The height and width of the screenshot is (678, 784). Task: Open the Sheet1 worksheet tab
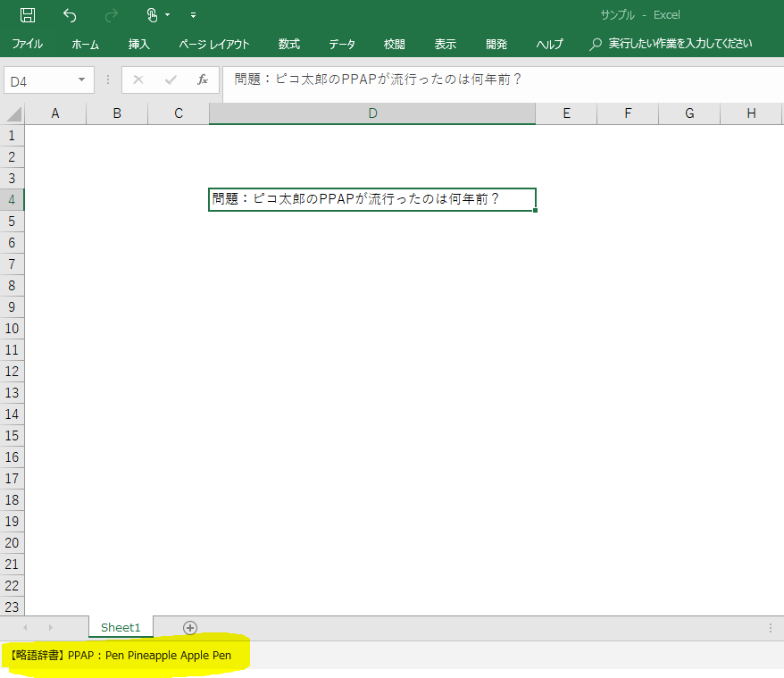pos(121,627)
